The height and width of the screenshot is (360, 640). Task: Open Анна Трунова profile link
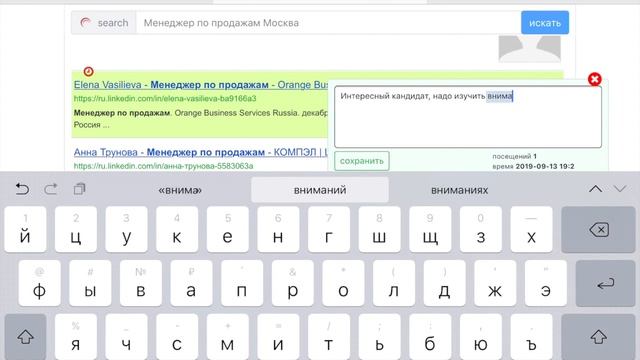pyautogui.click(x=201, y=152)
